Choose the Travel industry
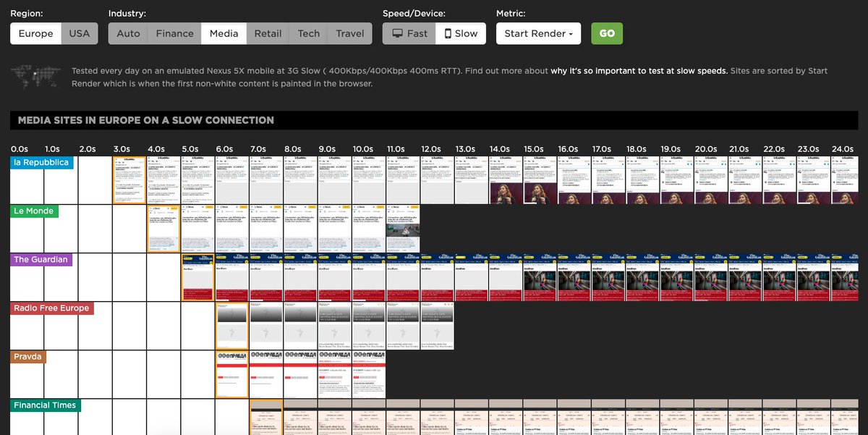 point(350,33)
